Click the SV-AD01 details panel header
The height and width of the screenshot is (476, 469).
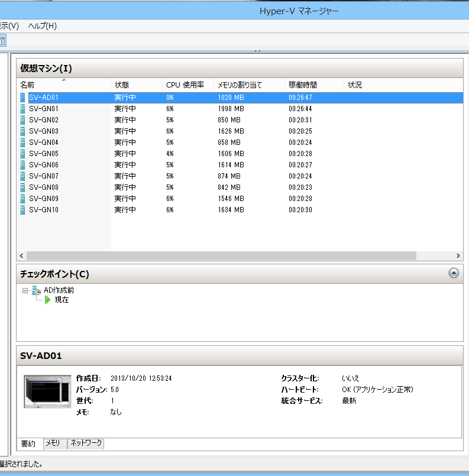pos(240,355)
